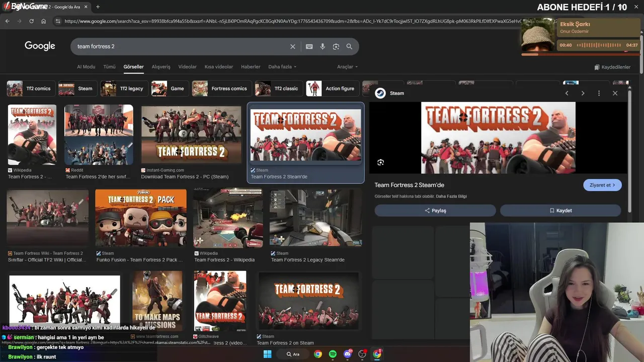
Task: Open To Make Maps & Missions thumbnail
Action: click(157, 301)
